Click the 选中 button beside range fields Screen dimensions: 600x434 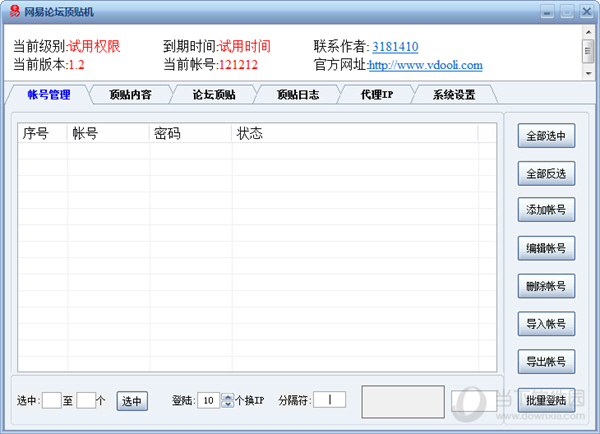point(132,401)
